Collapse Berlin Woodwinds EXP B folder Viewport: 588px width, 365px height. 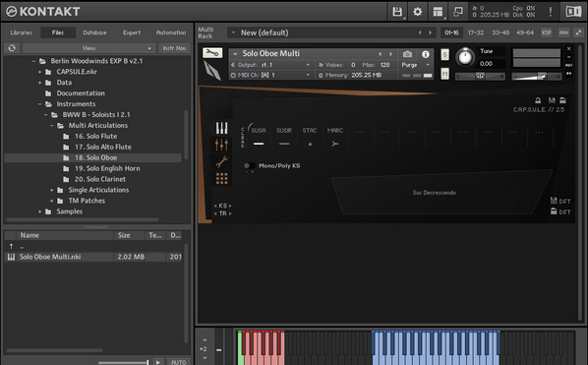pyautogui.click(x=33, y=61)
